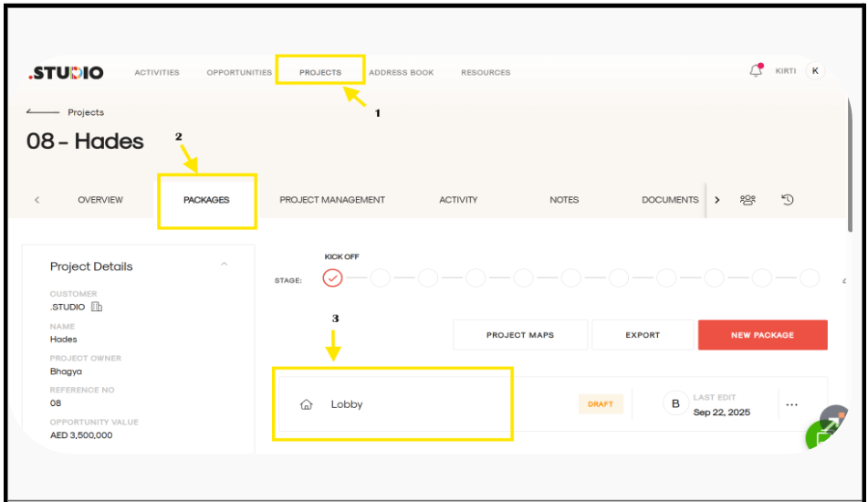The height and width of the screenshot is (502, 868).
Task: Click the home icon beside Lobby
Action: tap(307, 404)
